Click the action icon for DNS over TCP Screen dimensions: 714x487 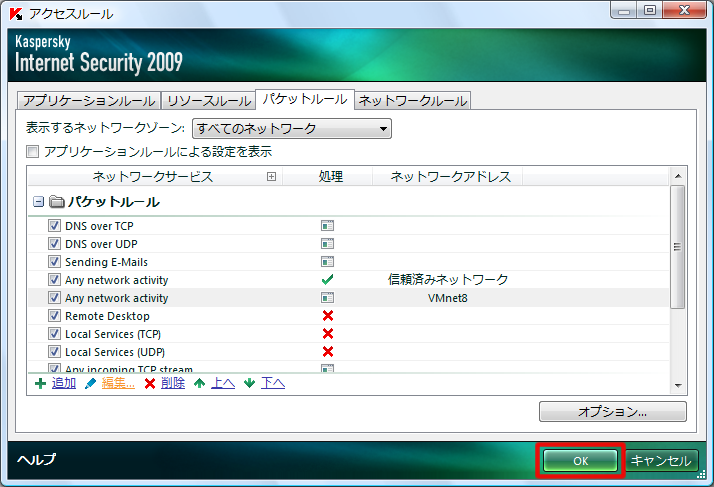click(327, 226)
